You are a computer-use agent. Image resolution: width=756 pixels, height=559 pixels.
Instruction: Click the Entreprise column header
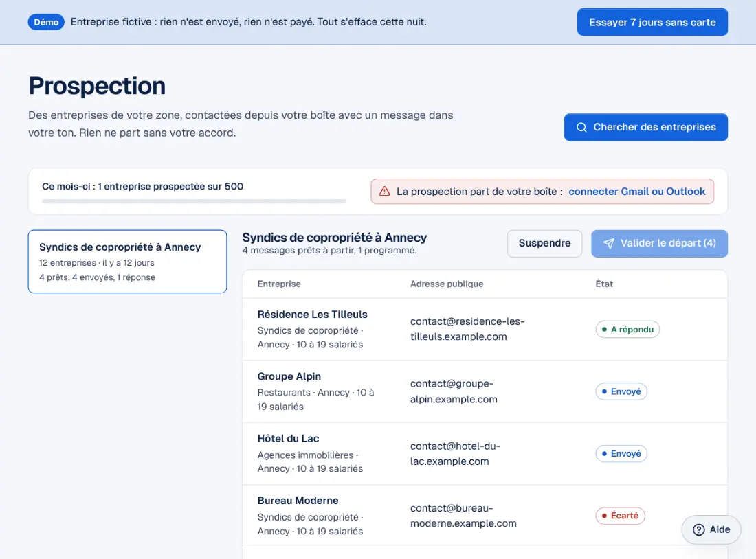(x=278, y=284)
